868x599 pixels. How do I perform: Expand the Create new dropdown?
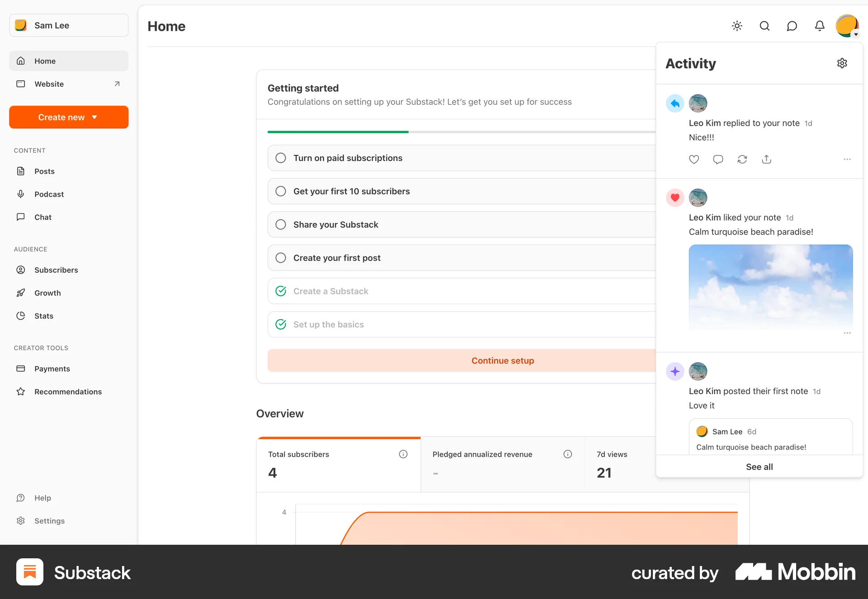68,117
